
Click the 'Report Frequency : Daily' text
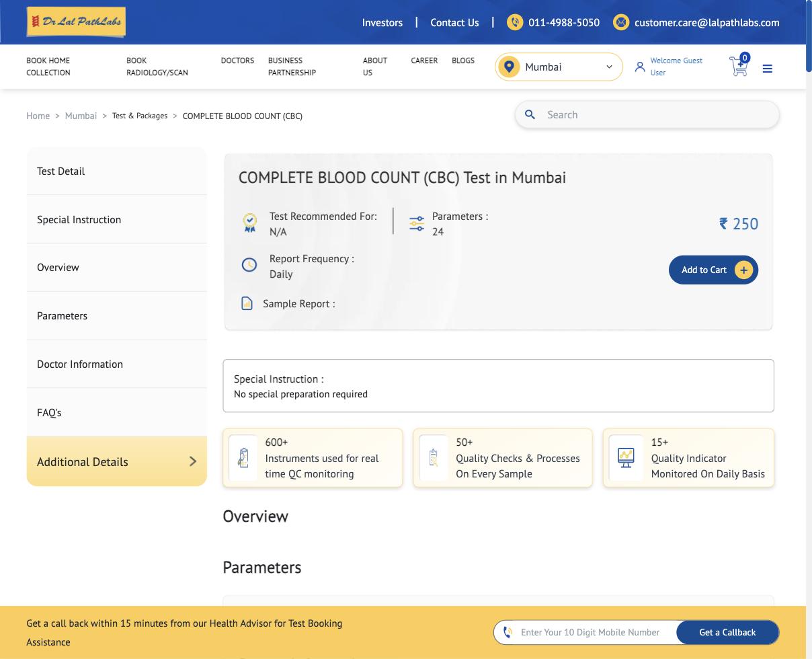pyautogui.click(x=312, y=266)
